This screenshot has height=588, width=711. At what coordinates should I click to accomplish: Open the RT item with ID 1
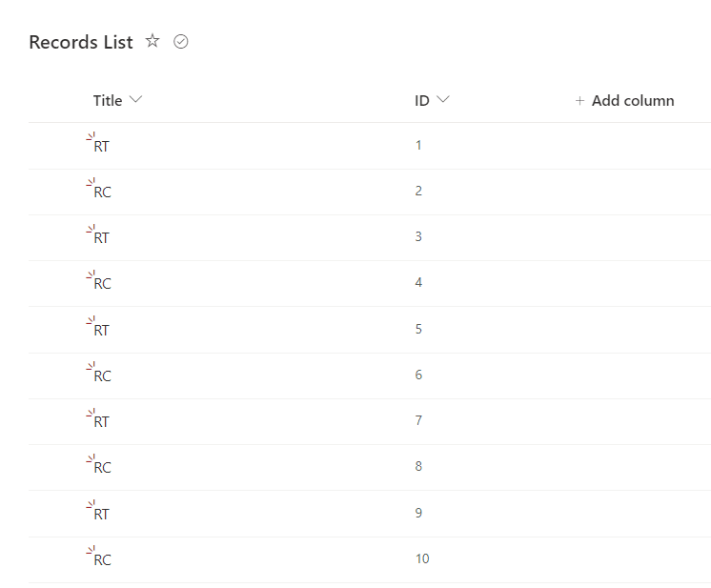102,146
